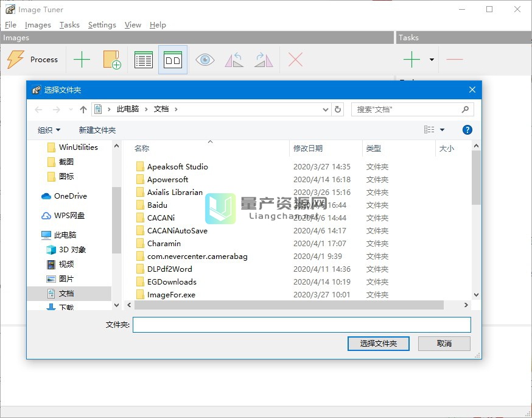
Task: Open the Tasks menu
Action: [x=69, y=25]
